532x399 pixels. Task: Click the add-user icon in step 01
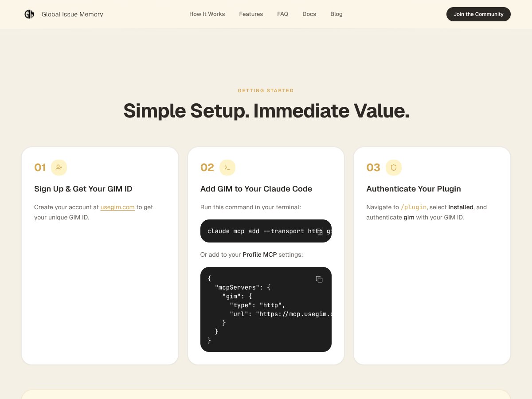[x=59, y=168]
